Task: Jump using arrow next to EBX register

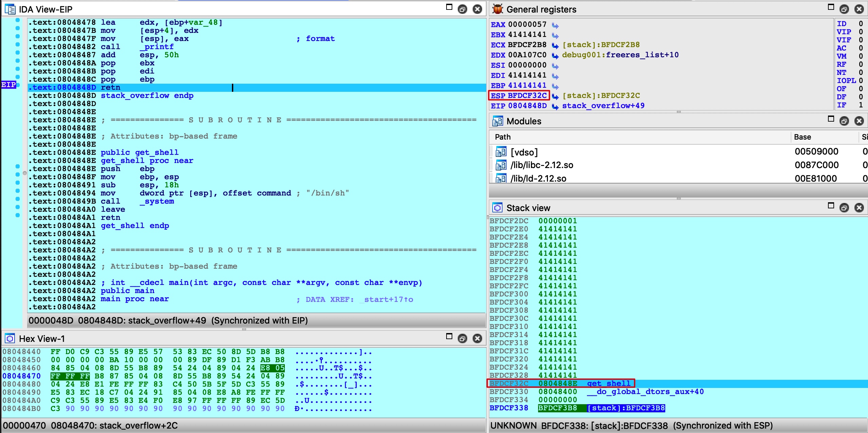Action: tap(555, 35)
